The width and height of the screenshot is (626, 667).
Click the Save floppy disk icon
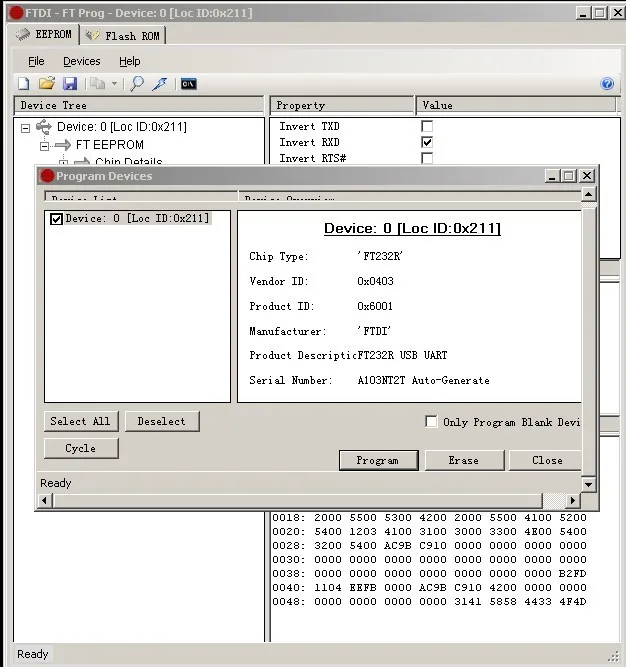(70, 84)
